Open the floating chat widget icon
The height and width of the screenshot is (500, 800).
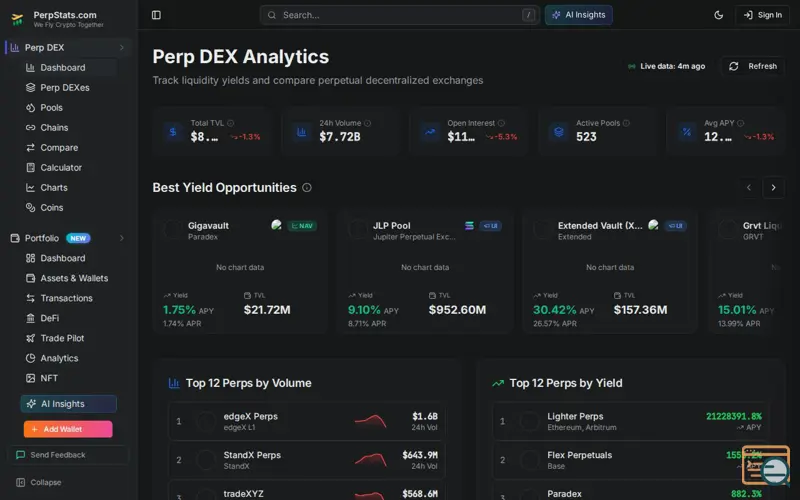[766, 465]
